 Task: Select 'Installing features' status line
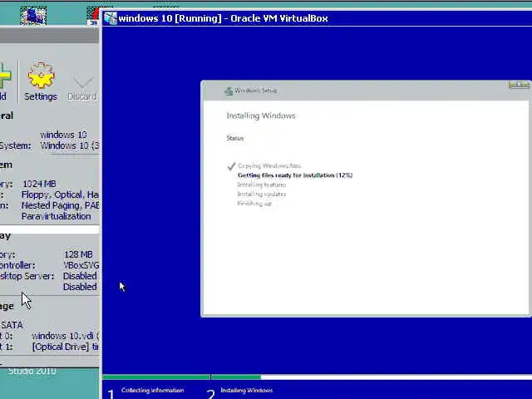262,185
